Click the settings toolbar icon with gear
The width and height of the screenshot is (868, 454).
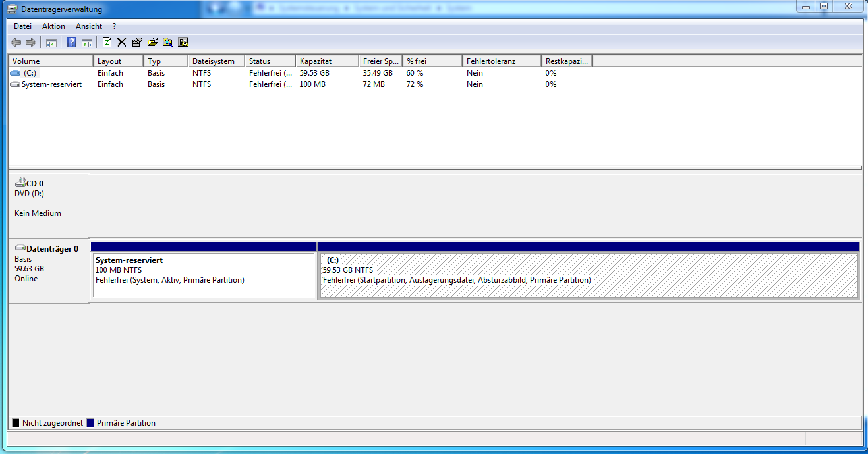click(183, 43)
